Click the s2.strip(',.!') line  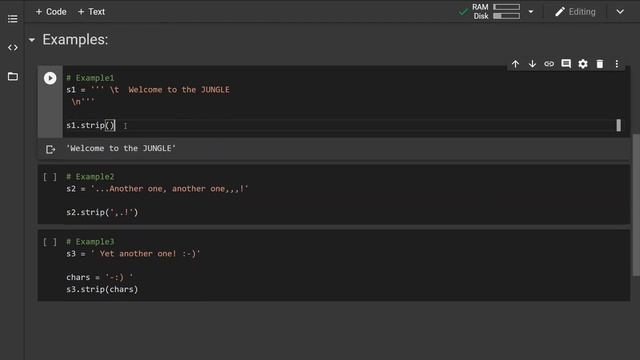pyautogui.click(x=102, y=212)
